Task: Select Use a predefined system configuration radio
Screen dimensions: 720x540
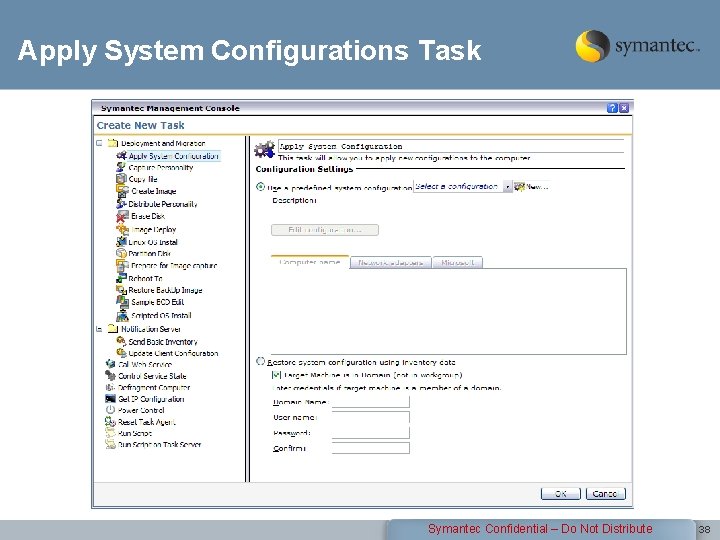Action: (260, 187)
